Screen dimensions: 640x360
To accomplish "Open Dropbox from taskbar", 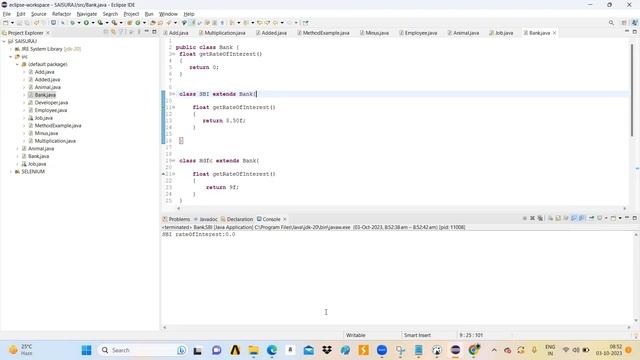I will (327, 350).
